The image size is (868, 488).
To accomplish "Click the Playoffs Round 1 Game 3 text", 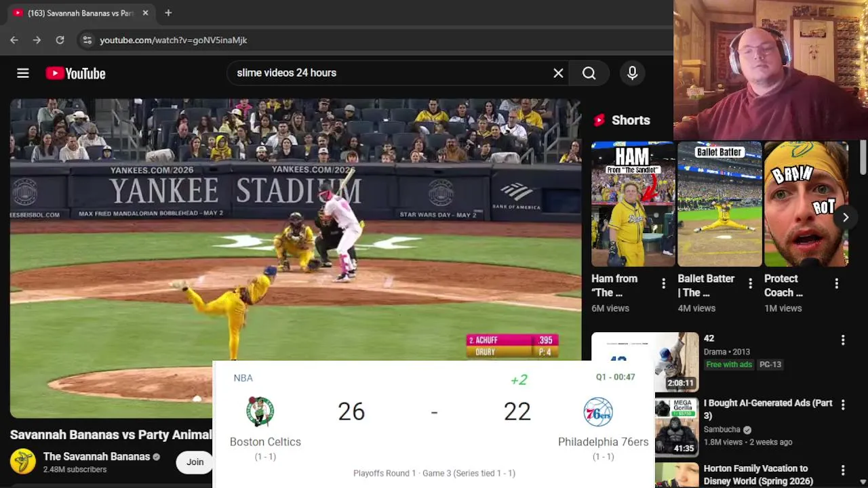I will pyautogui.click(x=434, y=473).
